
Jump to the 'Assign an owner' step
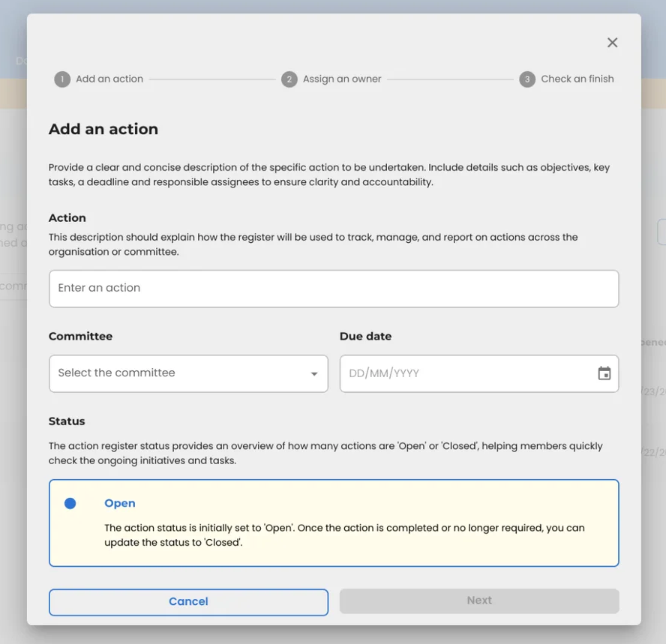click(x=342, y=79)
